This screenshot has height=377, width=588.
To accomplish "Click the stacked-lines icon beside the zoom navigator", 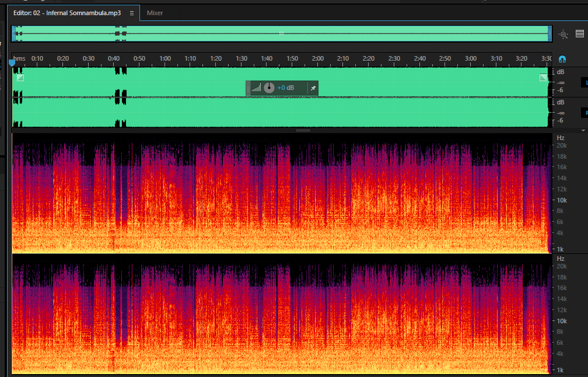I will coord(580,34).
